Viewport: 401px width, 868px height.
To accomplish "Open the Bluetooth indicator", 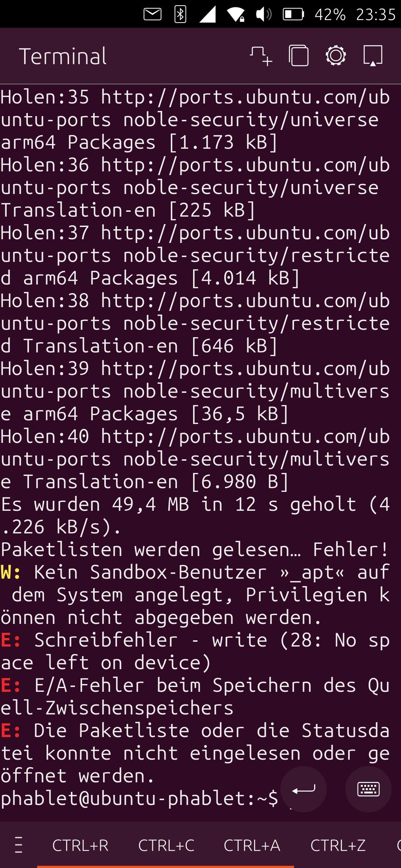I will (180, 14).
